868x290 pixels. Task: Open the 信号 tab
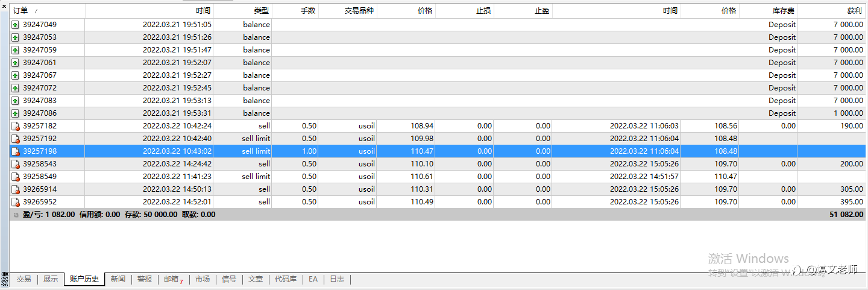[229, 279]
